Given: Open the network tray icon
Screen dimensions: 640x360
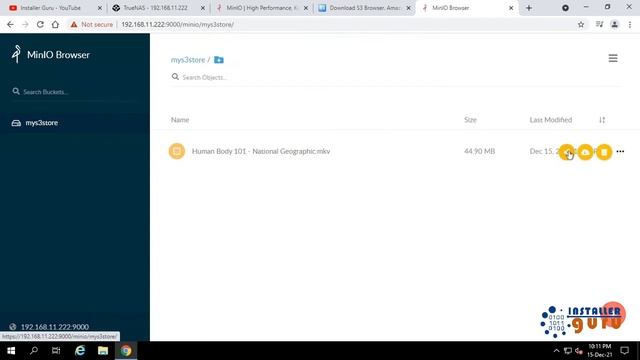Looking at the screenshot, I should 568,351.
